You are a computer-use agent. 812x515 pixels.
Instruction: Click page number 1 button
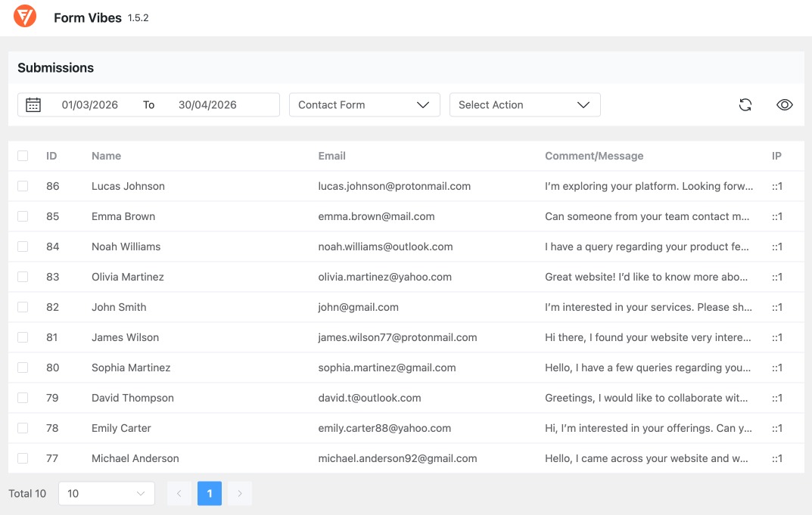pyautogui.click(x=210, y=493)
